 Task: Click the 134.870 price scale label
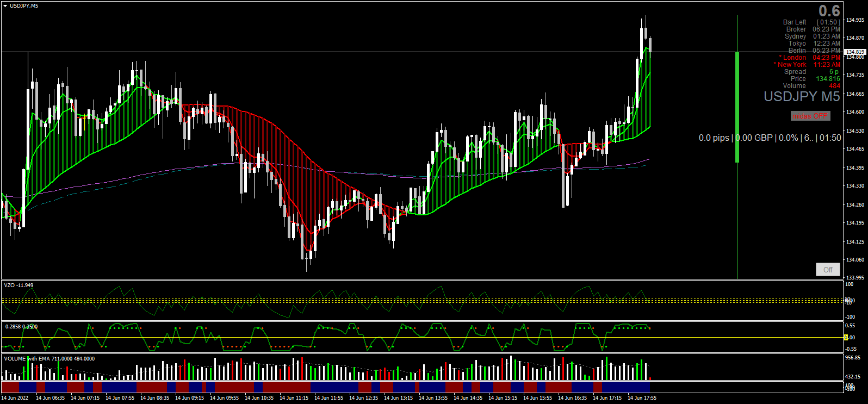855,38
